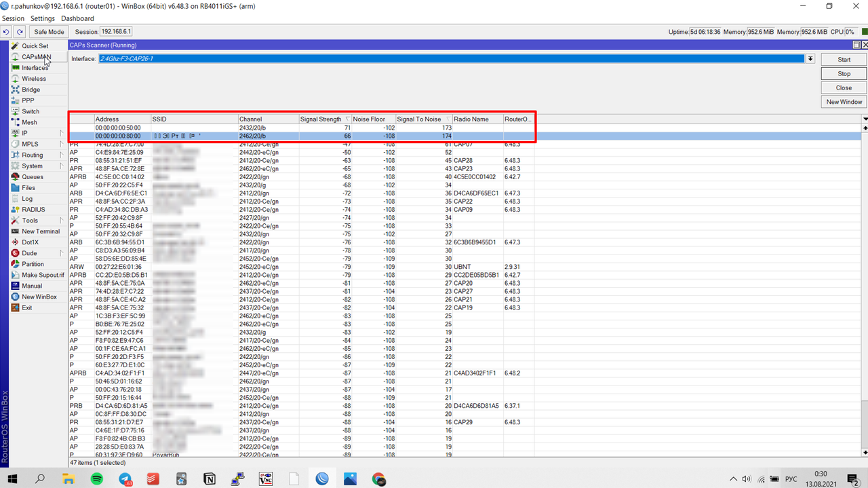Click the Interface field 2.4Ghz-F3-CAP26-1
Image resolution: width=868 pixels, height=488 pixels.
tap(452, 59)
